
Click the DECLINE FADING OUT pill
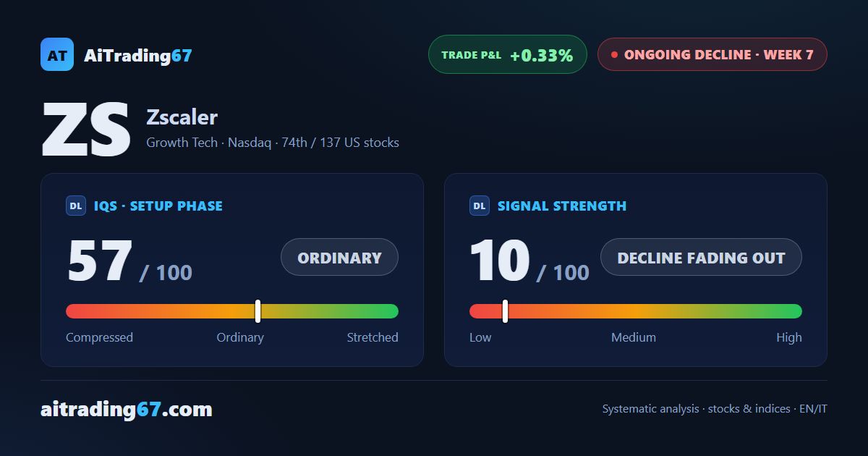(x=701, y=257)
